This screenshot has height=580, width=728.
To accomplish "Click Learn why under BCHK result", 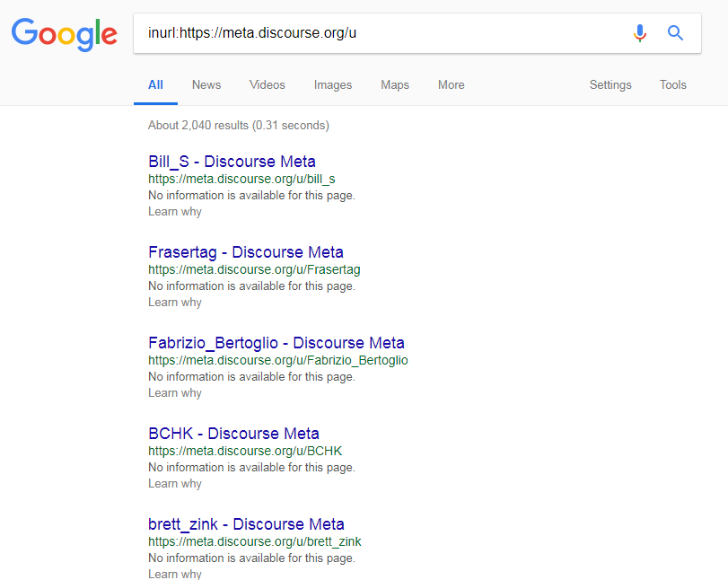I will pos(175,483).
